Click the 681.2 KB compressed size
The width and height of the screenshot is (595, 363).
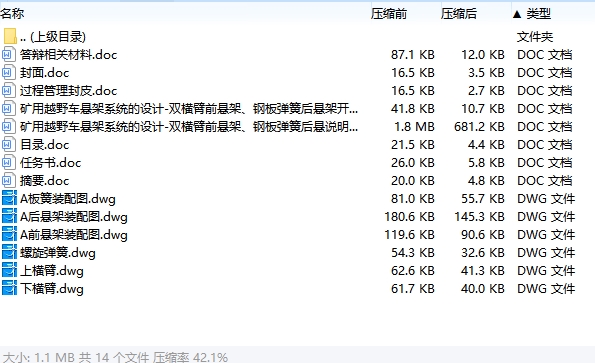[x=479, y=127]
